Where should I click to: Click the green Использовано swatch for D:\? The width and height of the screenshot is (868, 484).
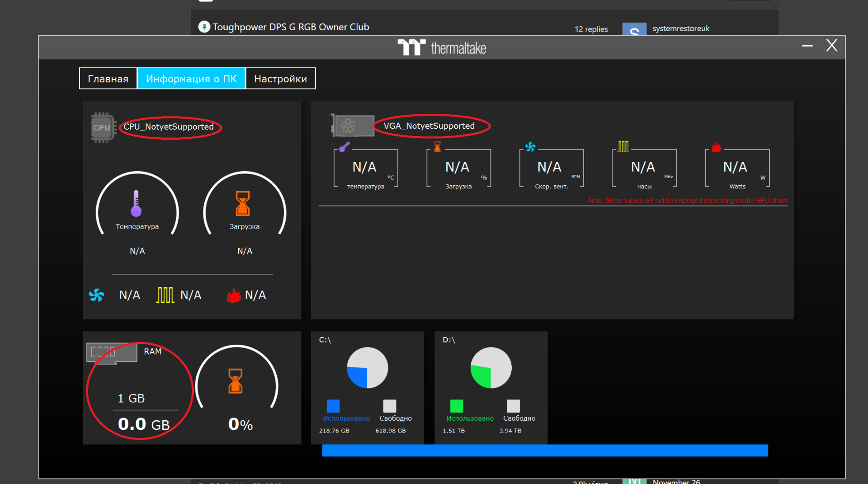[x=457, y=406]
